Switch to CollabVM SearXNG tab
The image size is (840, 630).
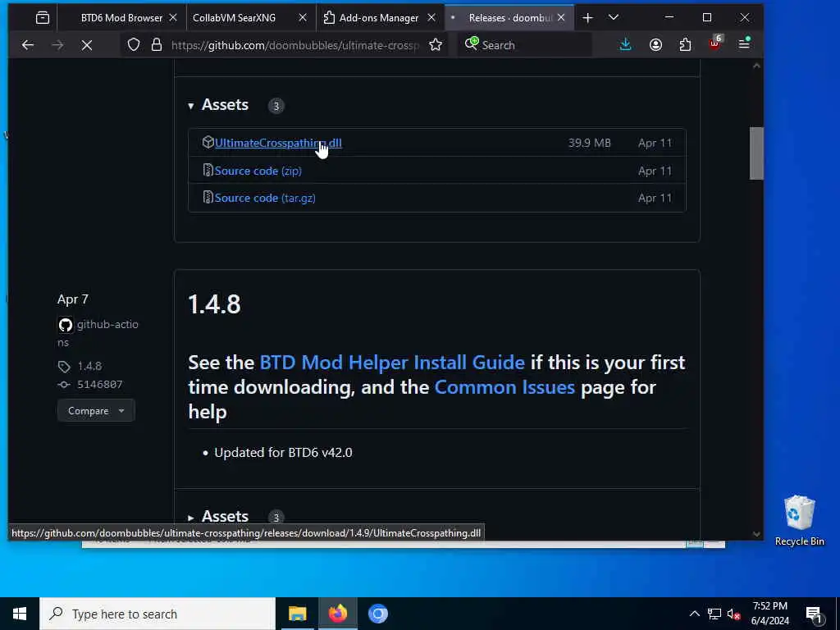tap(234, 18)
